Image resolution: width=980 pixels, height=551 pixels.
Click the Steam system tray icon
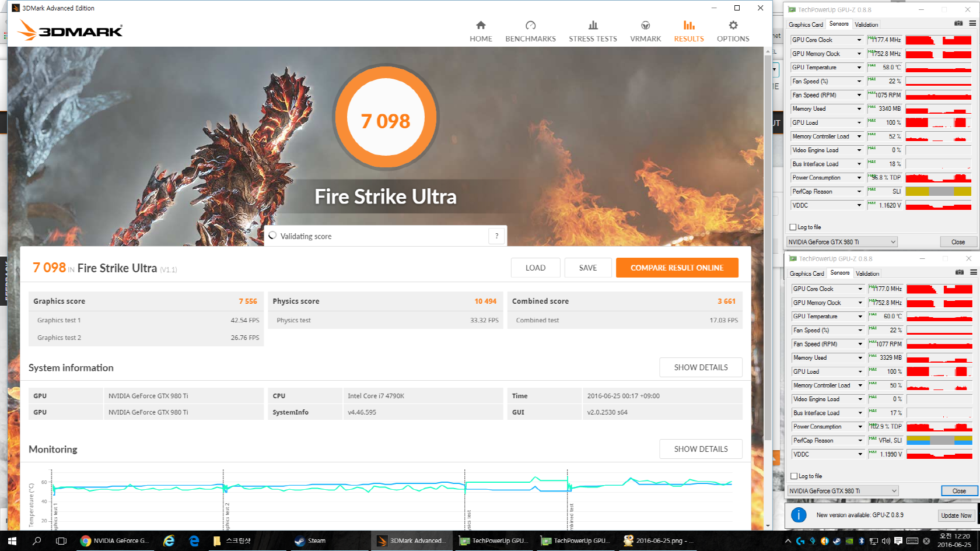(x=836, y=541)
